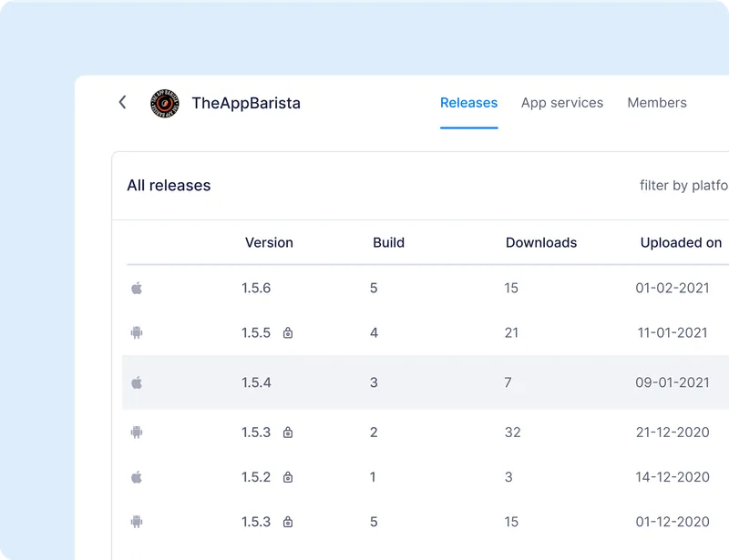Screen dimensions: 729x560
Task: Click Apple icon in the 1.5.4 row
Action: pos(137,382)
